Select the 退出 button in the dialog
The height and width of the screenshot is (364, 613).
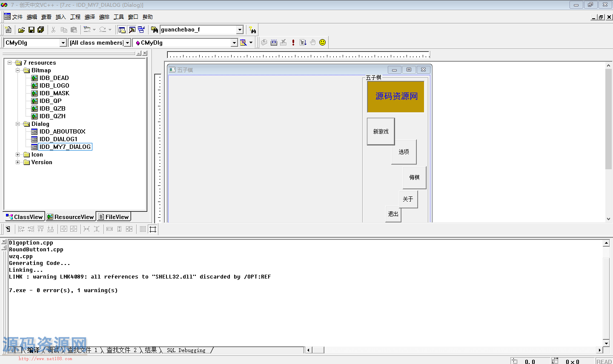point(393,214)
